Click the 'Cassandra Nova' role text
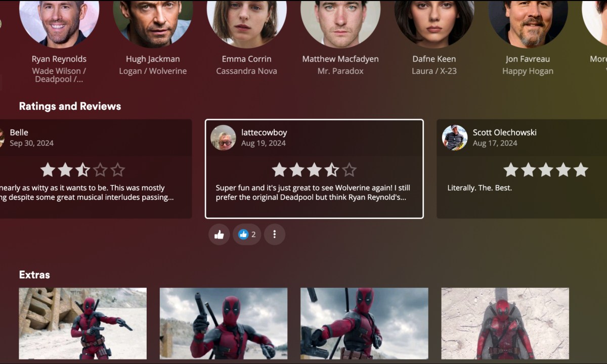 247,71
